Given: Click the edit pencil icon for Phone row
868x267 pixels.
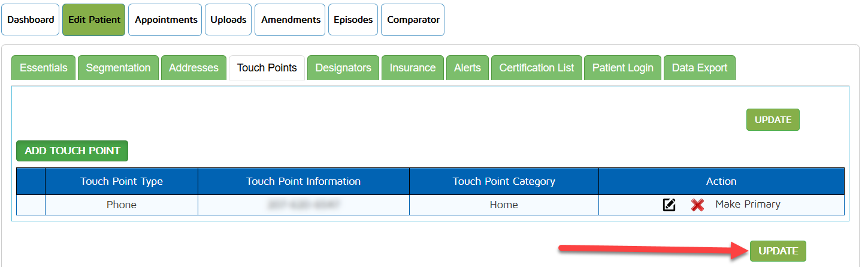Looking at the screenshot, I should pyautogui.click(x=669, y=205).
